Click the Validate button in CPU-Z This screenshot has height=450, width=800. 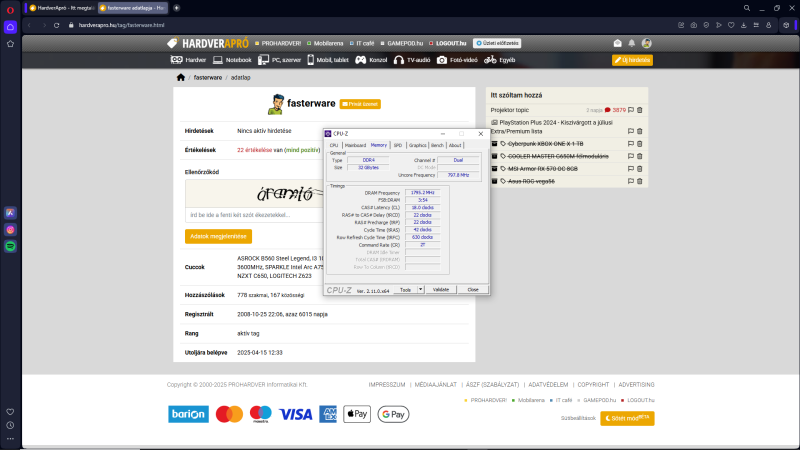(441, 290)
